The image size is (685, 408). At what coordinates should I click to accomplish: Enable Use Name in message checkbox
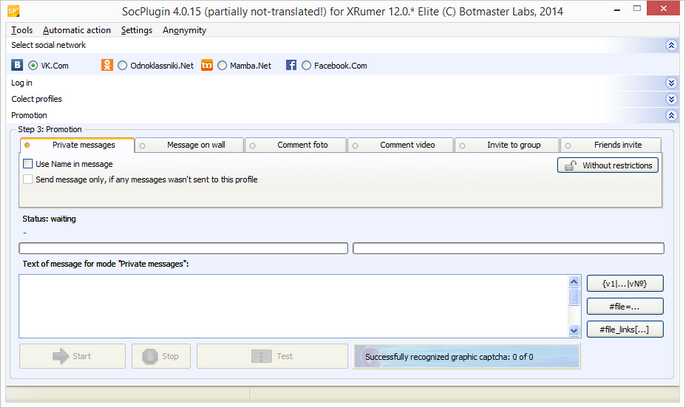[x=28, y=164]
